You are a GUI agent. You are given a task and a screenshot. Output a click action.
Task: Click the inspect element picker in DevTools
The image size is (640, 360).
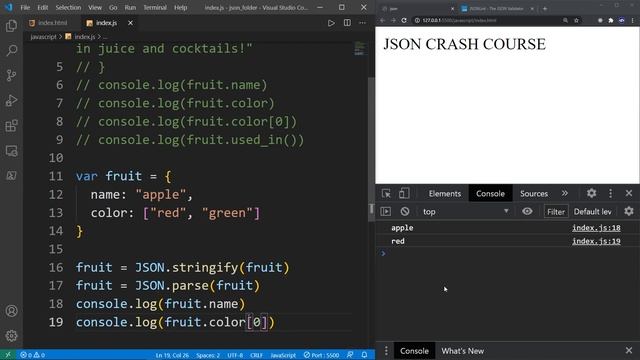(x=386, y=193)
